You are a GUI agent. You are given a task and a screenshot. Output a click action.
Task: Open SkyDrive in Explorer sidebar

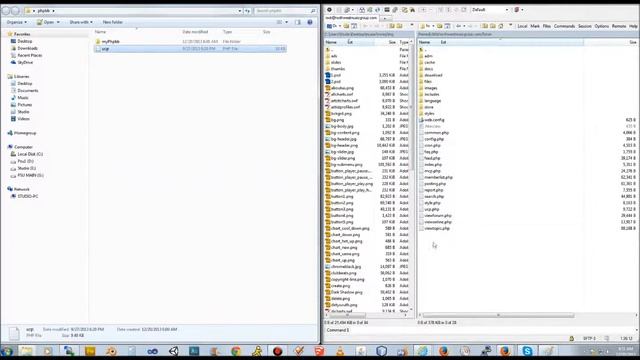(25, 62)
